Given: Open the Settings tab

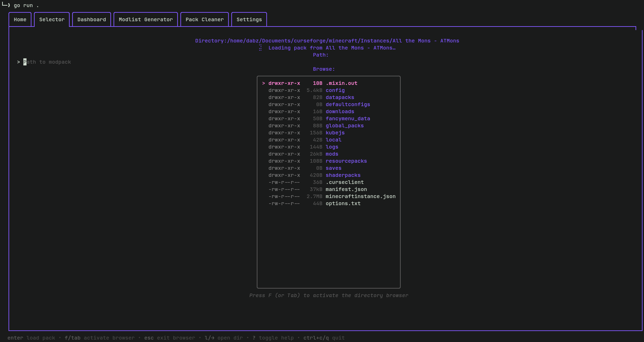Looking at the screenshot, I should pos(249,19).
